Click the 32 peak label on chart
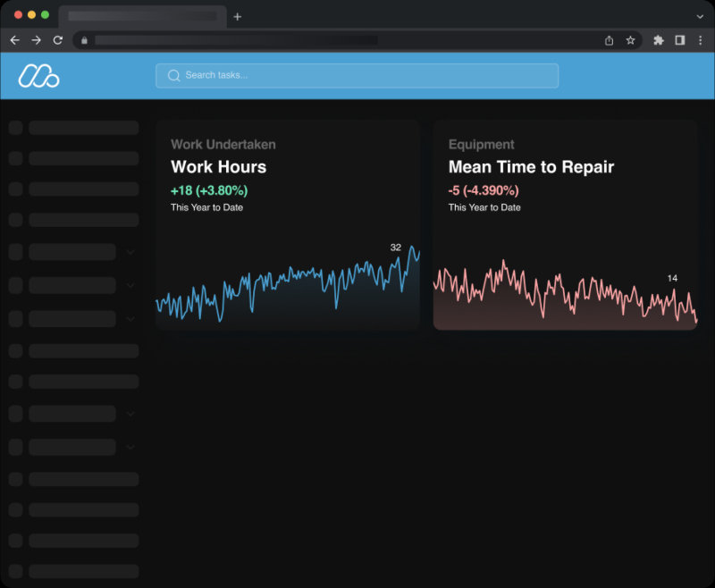 395,248
